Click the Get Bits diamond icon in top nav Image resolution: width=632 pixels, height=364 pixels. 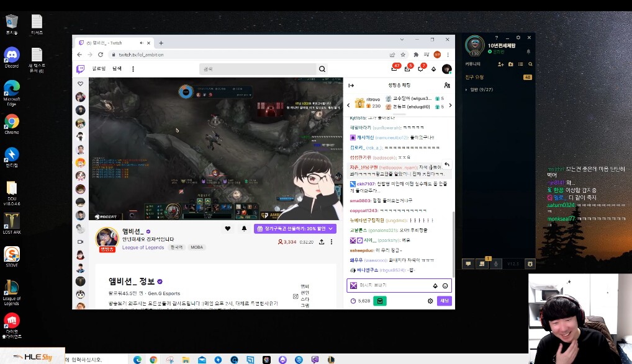click(434, 69)
